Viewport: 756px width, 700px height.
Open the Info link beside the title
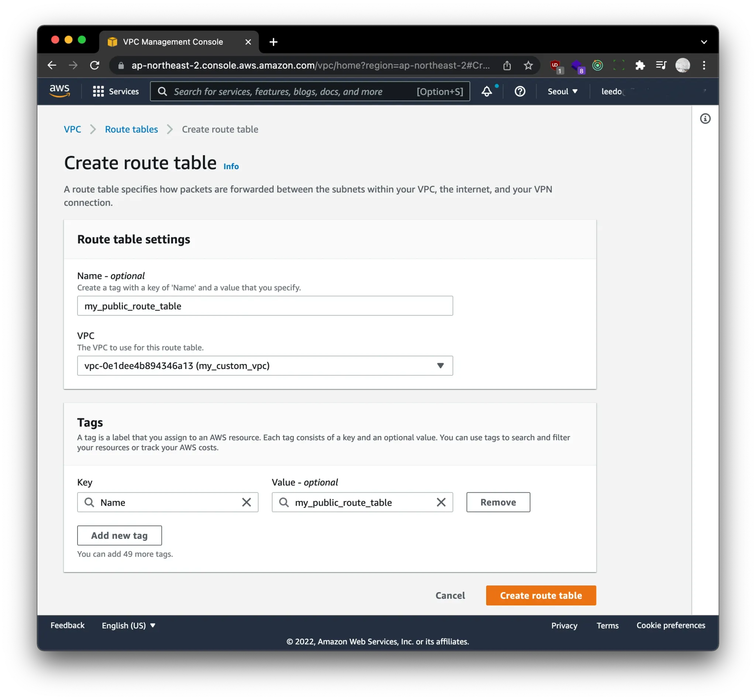point(231,166)
